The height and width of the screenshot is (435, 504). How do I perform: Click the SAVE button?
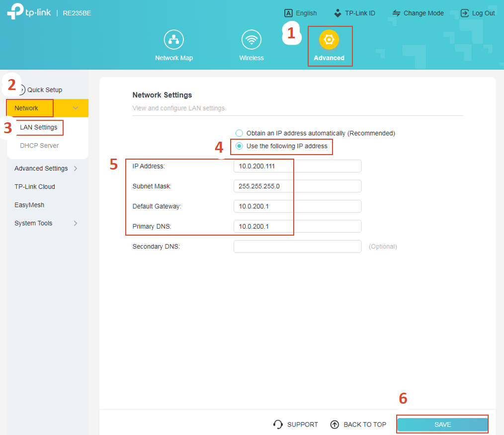442,425
